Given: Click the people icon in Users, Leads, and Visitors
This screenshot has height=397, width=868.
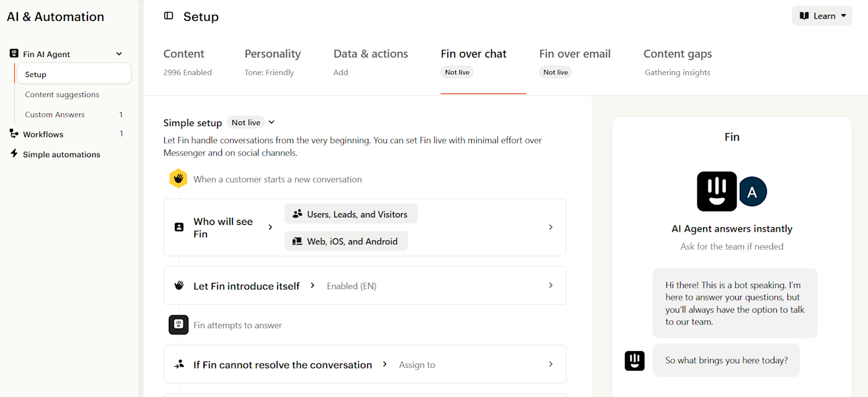Looking at the screenshot, I should pos(298,214).
